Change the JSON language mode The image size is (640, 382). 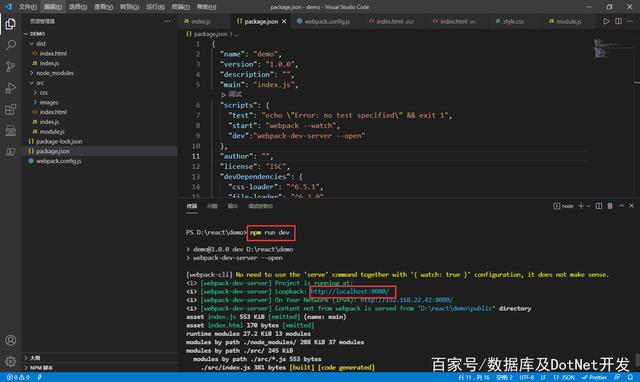click(564, 378)
